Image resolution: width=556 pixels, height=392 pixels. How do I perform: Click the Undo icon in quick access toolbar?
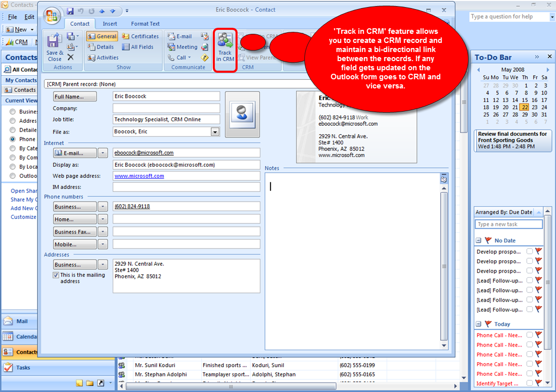pos(80,11)
